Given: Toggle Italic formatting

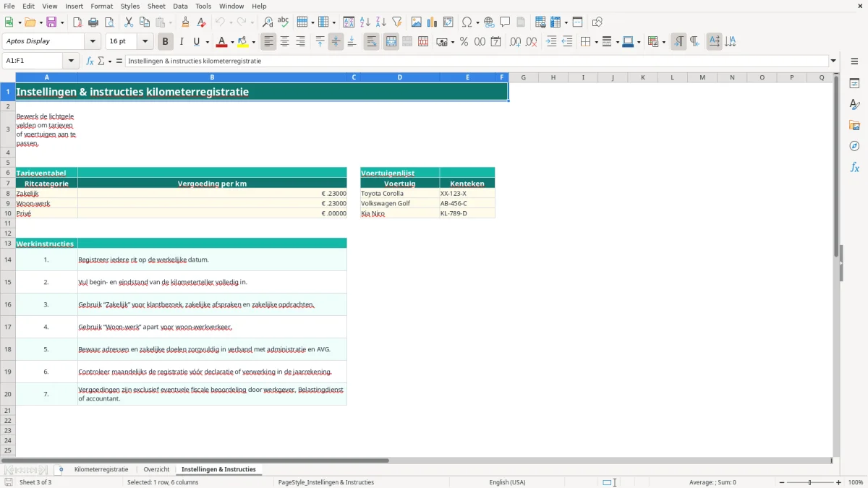Looking at the screenshot, I should (x=182, y=42).
